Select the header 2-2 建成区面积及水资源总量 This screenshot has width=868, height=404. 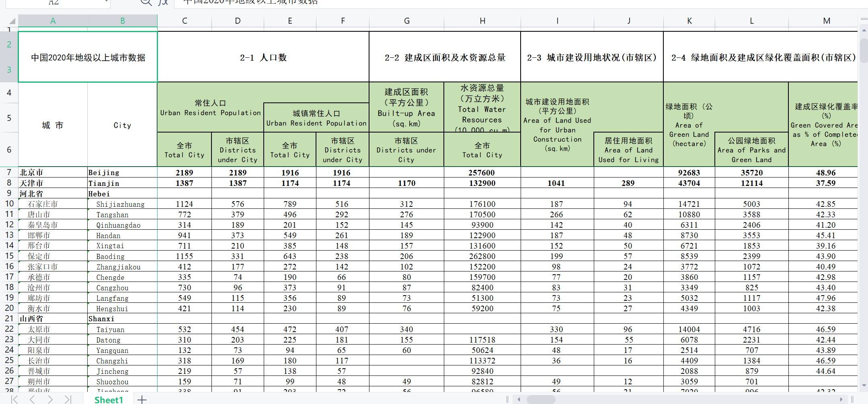click(x=445, y=57)
